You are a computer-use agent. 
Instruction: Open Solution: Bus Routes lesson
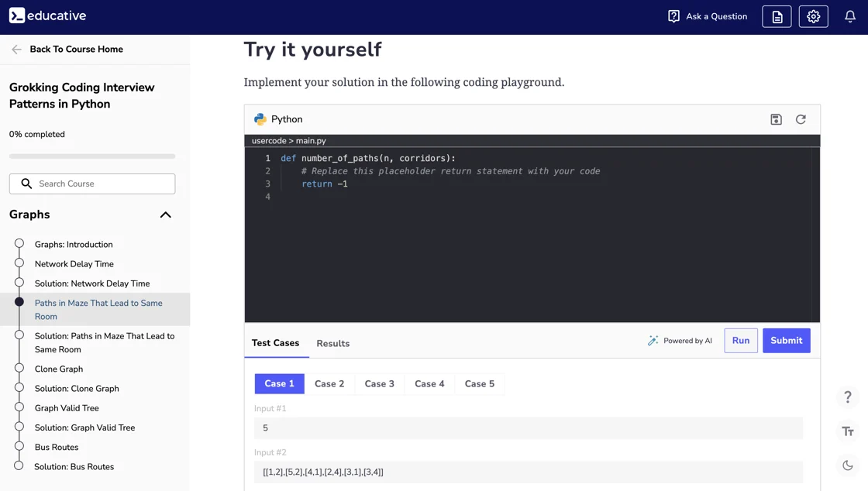(74, 467)
